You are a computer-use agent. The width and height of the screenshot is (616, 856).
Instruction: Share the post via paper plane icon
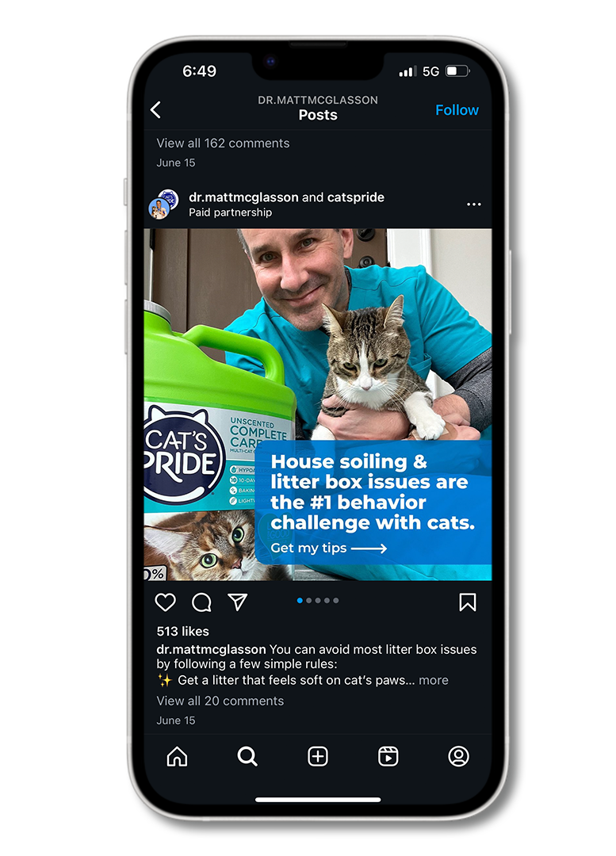click(238, 602)
